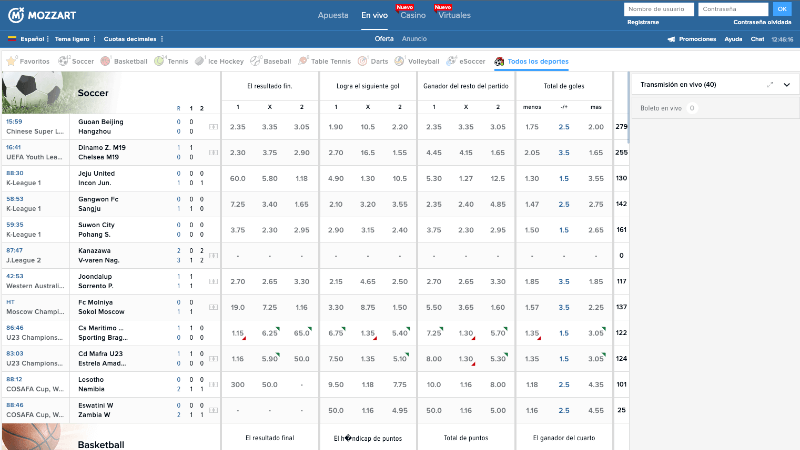This screenshot has width=800, height=450.
Task: Click the Promociones link text
Action: pyautogui.click(x=697, y=39)
